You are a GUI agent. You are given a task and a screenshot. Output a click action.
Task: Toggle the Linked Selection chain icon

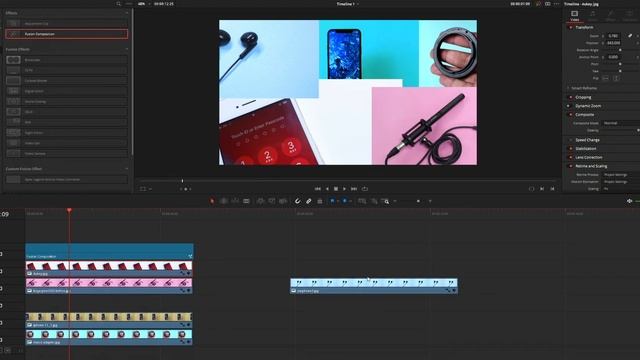coord(309,201)
